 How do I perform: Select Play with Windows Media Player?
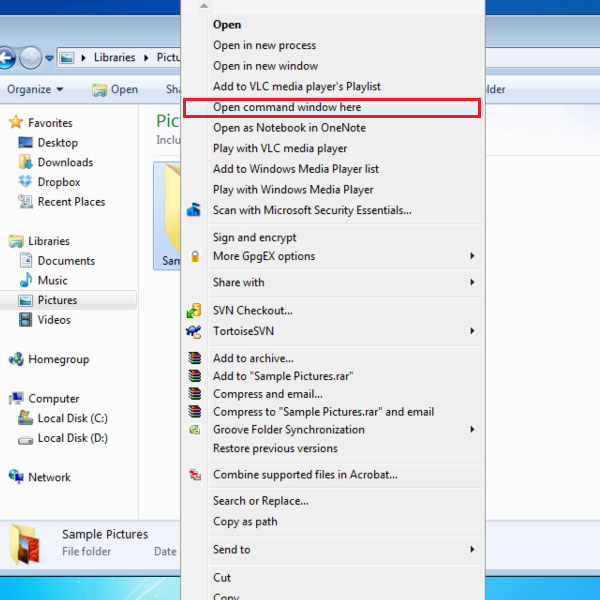point(332,190)
